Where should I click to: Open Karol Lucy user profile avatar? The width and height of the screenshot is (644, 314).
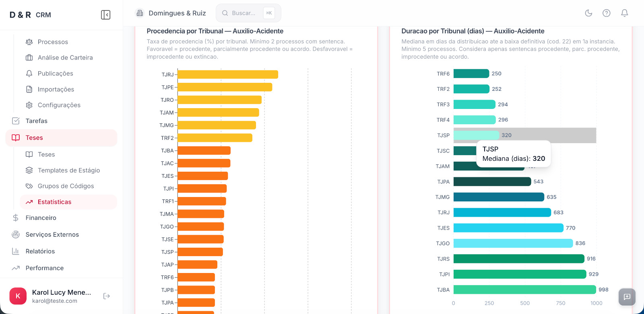click(18, 296)
